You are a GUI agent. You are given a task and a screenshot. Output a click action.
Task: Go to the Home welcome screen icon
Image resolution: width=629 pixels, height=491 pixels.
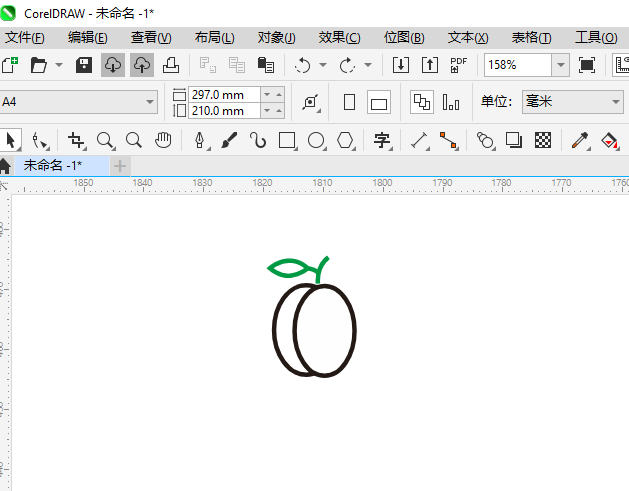(x=5, y=166)
